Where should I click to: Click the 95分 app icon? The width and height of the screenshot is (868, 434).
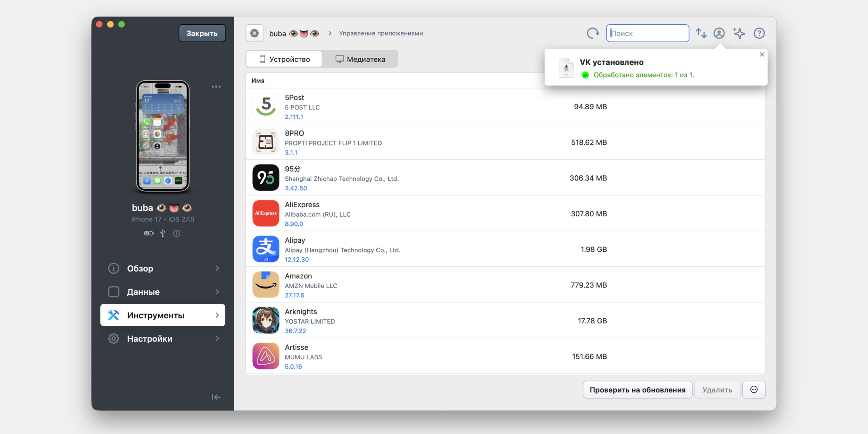(266, 178)
